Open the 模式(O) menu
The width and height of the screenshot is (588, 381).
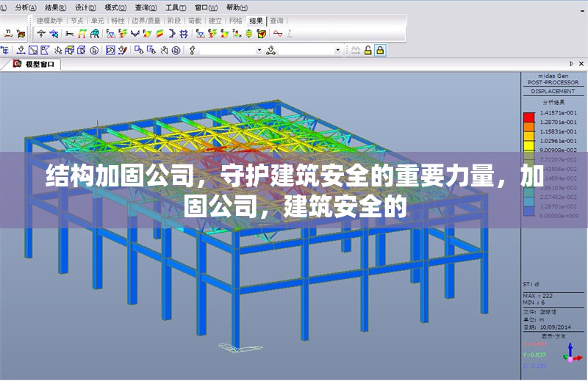click(115, 7)
